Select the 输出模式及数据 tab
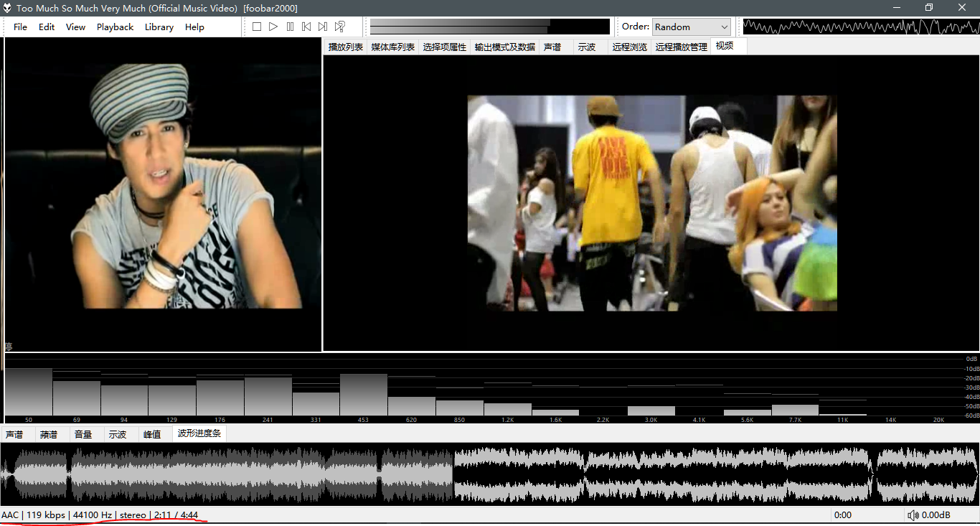 pyautogui.click(x=504, y=47)
